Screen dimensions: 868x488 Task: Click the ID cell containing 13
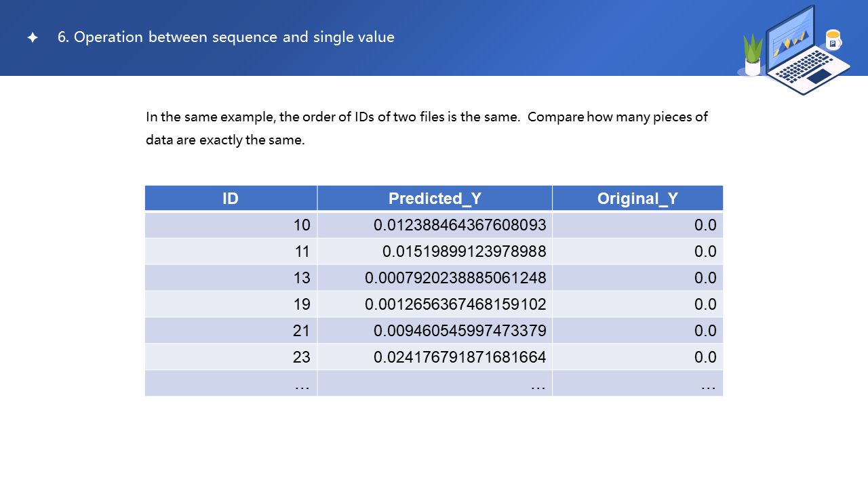tap(301, 278)
